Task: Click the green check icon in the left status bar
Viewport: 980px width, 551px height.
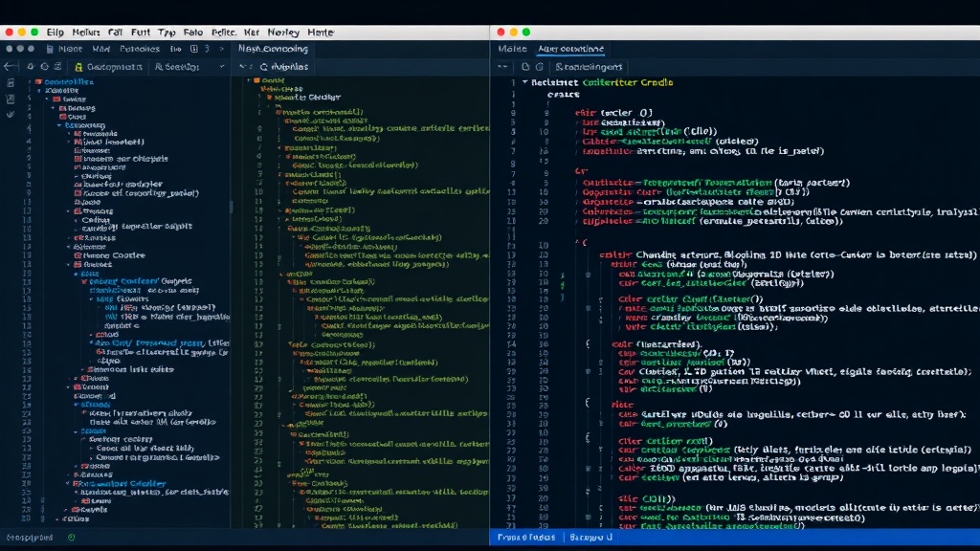Action: 71,538
